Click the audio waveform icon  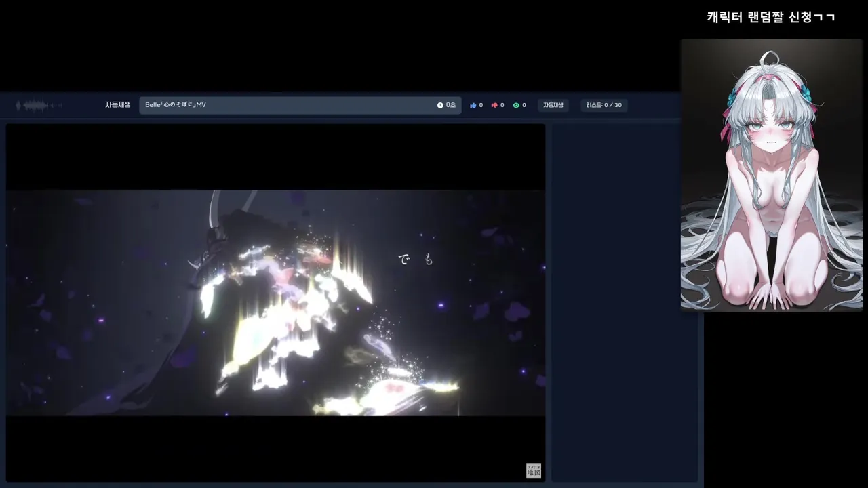click(x=39, y=106)
